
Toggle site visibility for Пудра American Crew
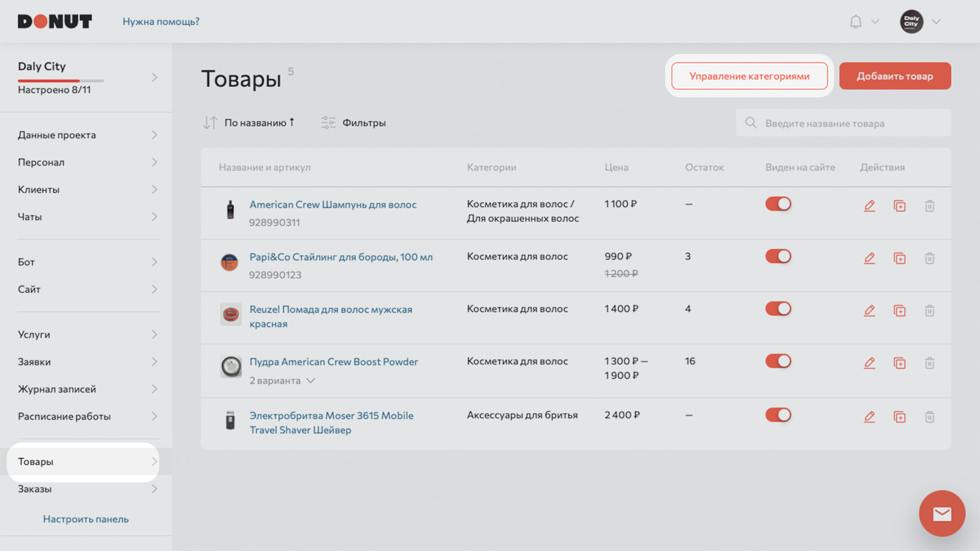(778, 361)
